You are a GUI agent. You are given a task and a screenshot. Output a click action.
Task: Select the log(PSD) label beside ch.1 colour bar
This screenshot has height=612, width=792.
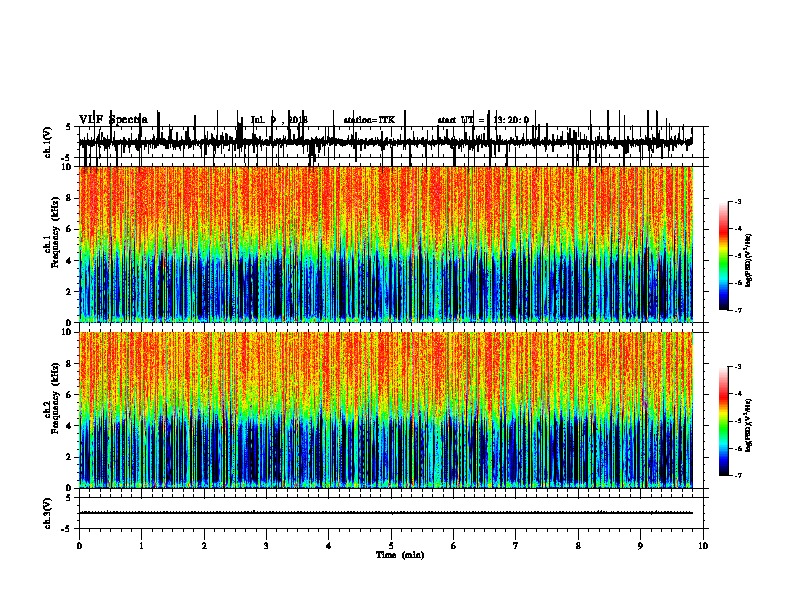point(748,260)
